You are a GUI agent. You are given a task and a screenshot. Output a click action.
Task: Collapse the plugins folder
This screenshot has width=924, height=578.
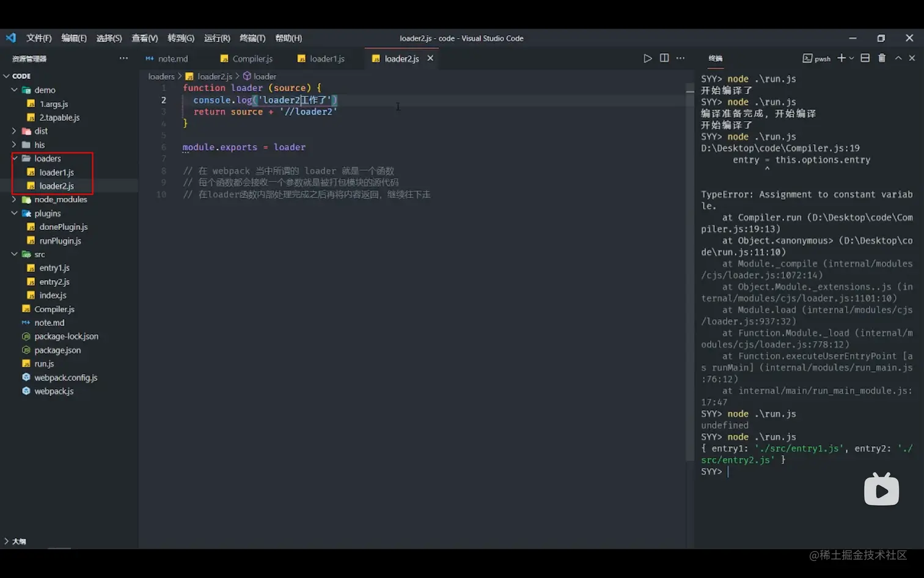pos(15,213)
